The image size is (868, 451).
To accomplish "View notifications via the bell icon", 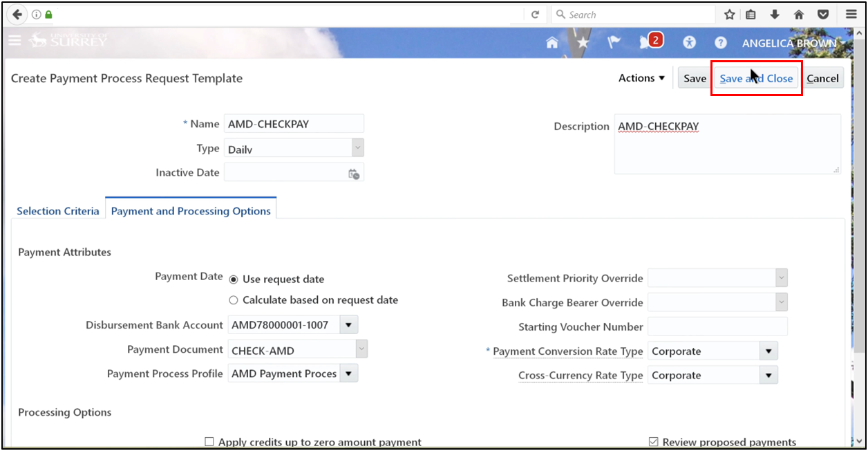I will [644, 42].
